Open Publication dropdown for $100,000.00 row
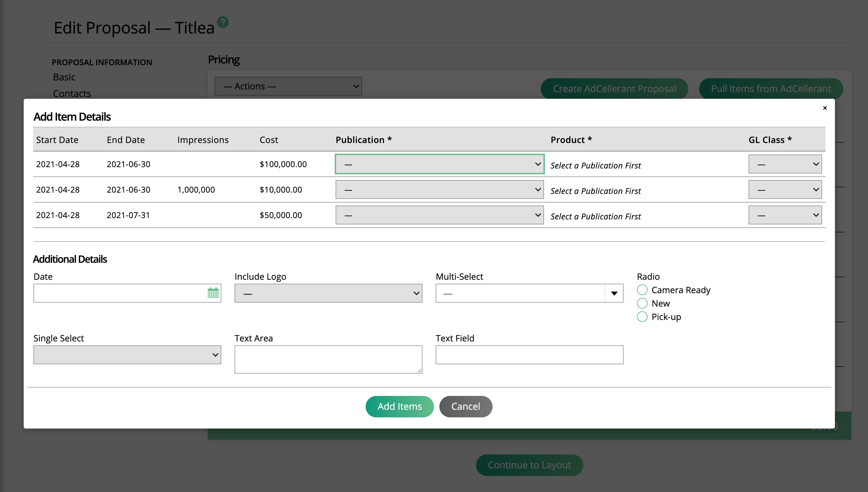Screen dimensions: 868x492 coord(439,164)
